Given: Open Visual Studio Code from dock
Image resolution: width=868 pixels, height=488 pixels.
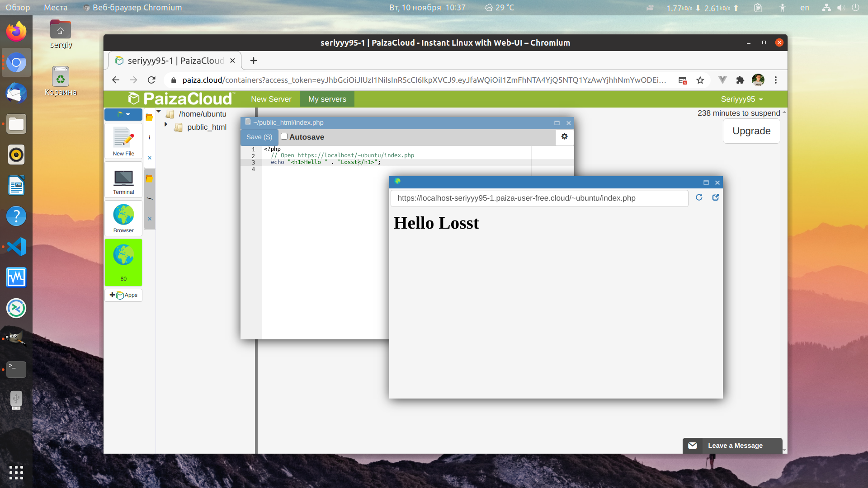Looking at the screenshot, I should point(16,247).
